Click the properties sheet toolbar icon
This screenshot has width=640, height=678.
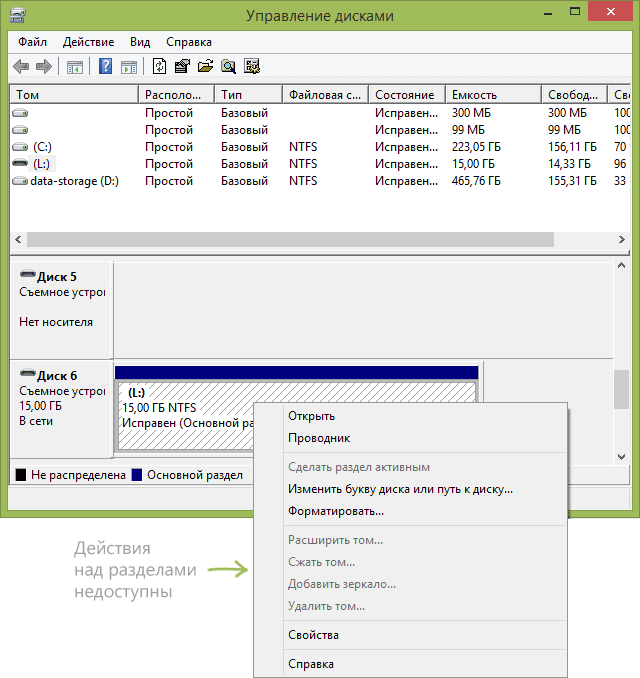click(x=182, y=66)
